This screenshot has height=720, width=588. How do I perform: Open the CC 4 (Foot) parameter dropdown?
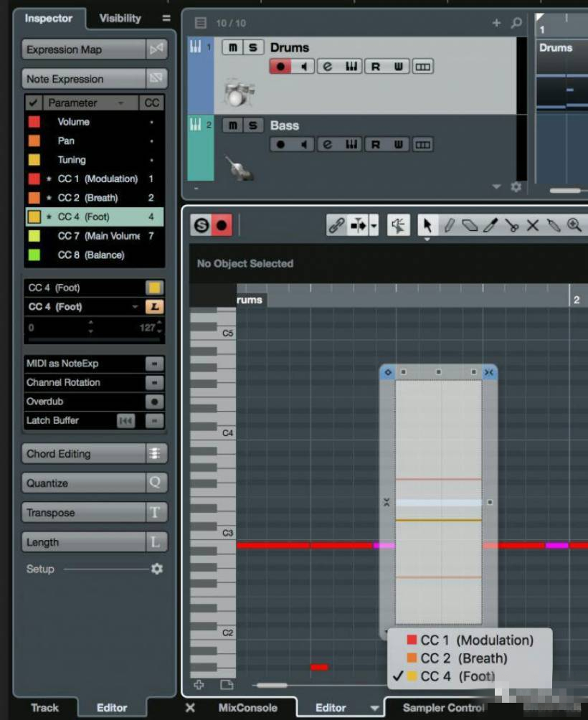[135, 307]
